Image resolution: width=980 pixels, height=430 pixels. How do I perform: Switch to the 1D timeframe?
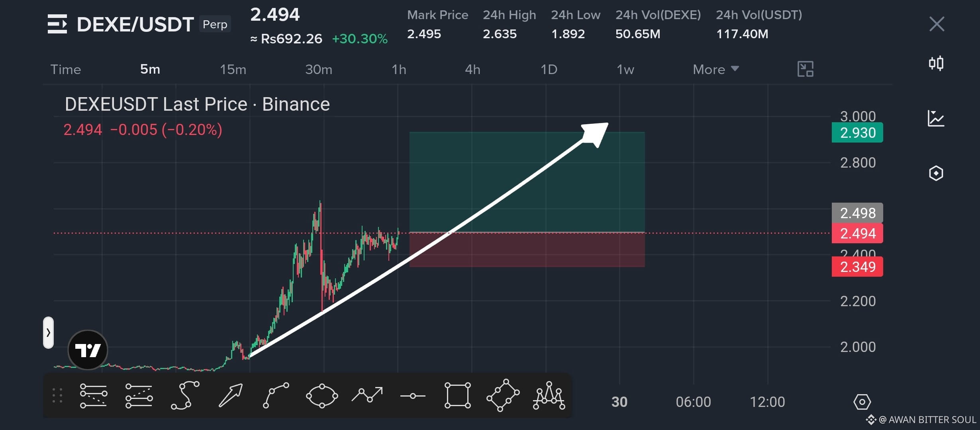coord(549,69)
